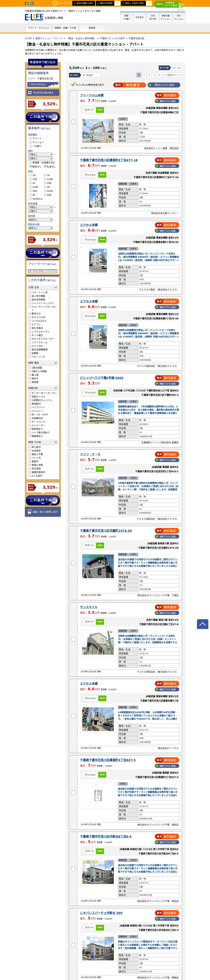
Task: Click 路線・駅から検索し直す train button
Action: tap(43, 512)
